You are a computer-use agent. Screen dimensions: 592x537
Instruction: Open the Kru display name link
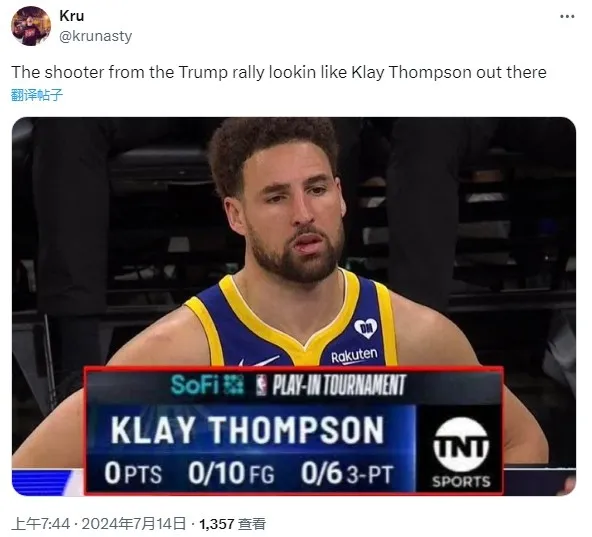[x=72, y=16]
